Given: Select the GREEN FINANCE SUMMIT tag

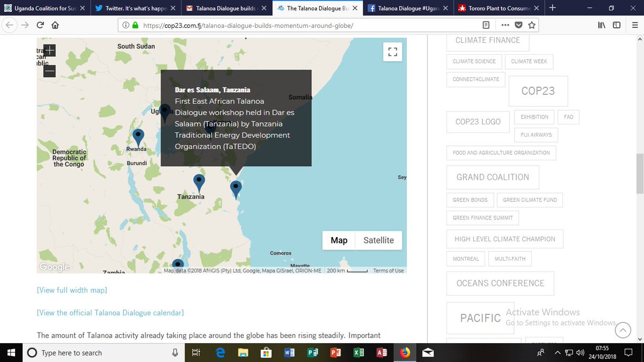Looking at the screenshot, I should click(x=482, y=218).
